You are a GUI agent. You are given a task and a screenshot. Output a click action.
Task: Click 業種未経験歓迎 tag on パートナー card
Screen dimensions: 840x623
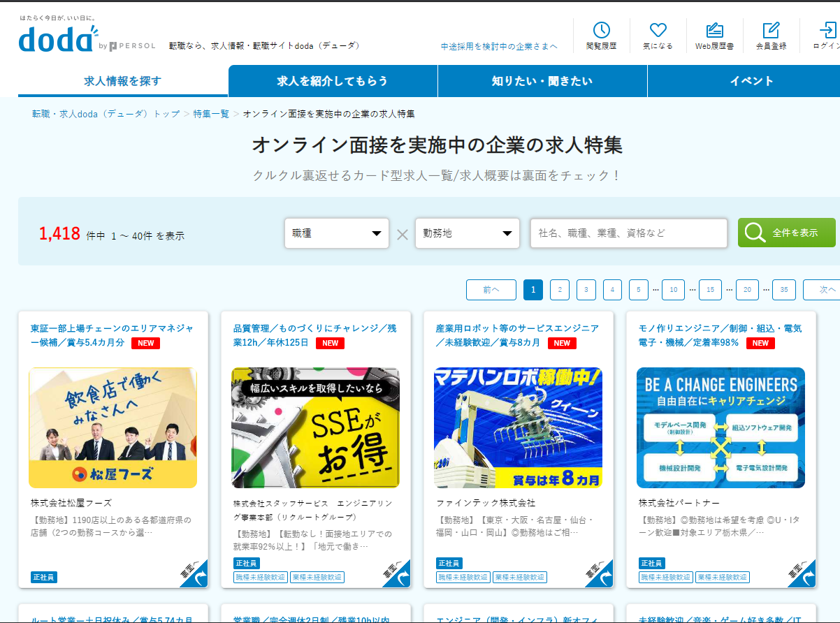723,578
